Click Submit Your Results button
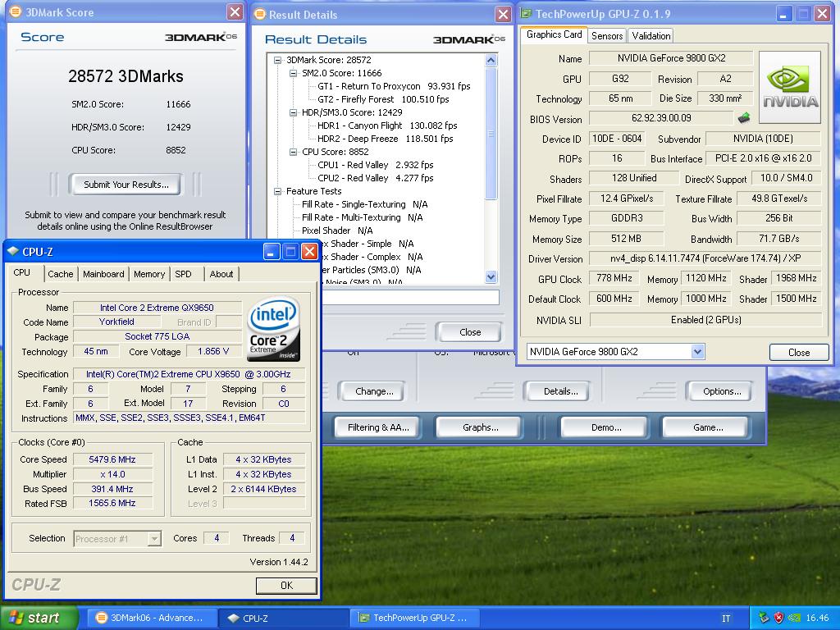840x630 pixels. point(126,185)
